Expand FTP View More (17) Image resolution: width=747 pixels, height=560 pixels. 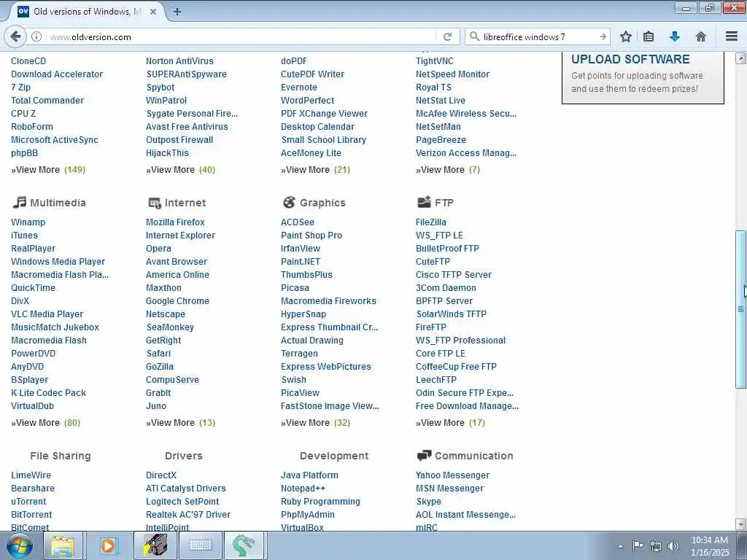click(450, 422)
